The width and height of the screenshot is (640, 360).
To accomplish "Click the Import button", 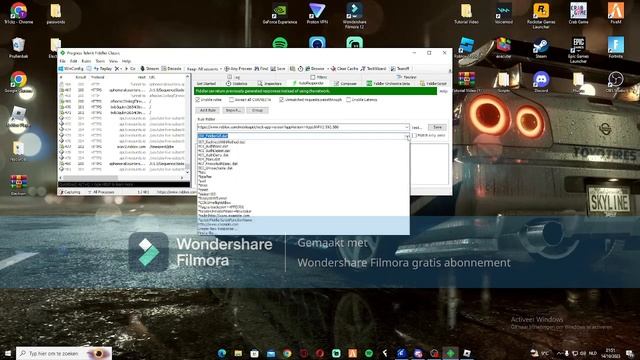I will coord(233,110).
